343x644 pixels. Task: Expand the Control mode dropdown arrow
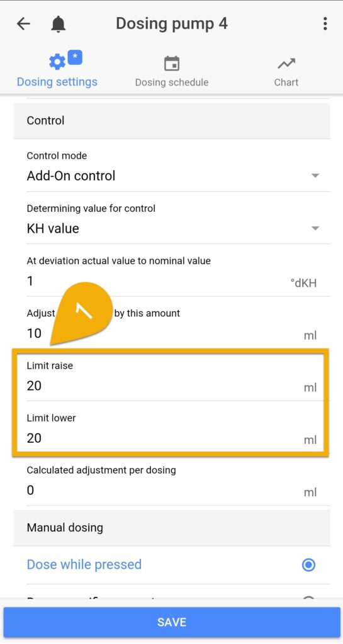pyautogui.click(x=315, y=176)
